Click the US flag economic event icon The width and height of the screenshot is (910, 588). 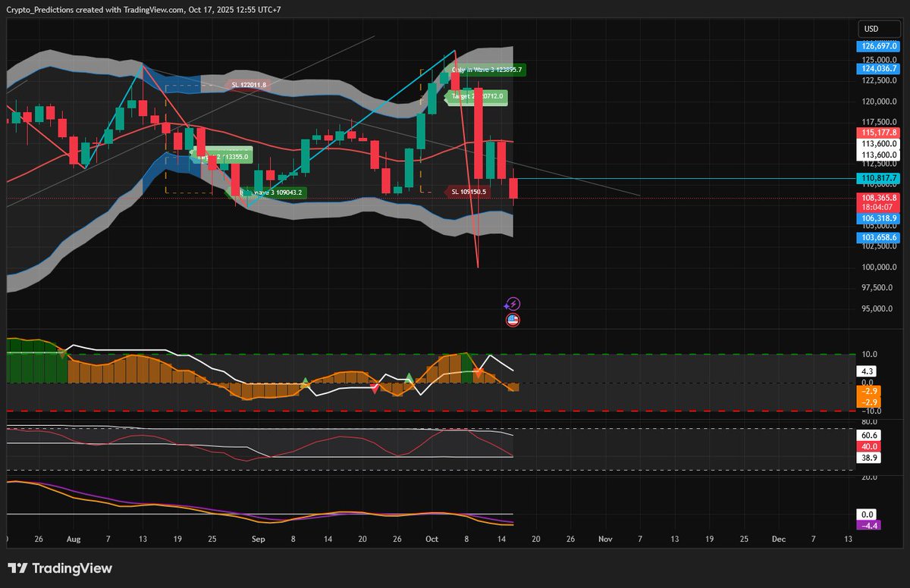coord(513,320)
